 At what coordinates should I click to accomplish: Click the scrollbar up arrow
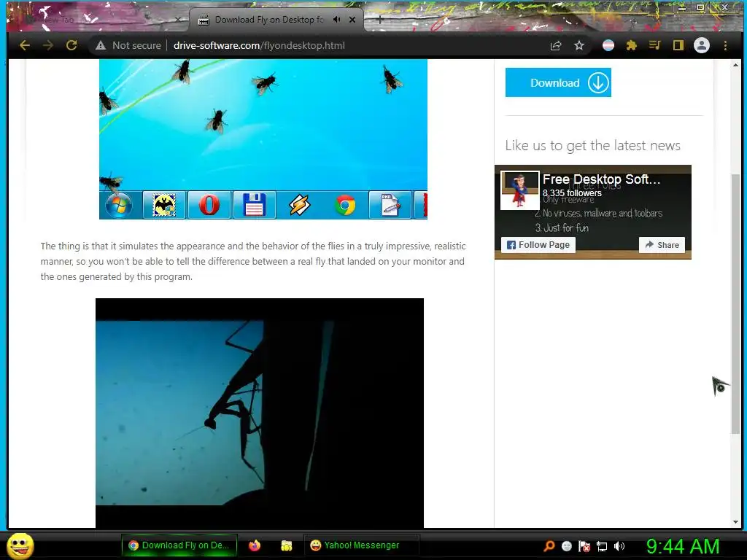pos(736,64)
